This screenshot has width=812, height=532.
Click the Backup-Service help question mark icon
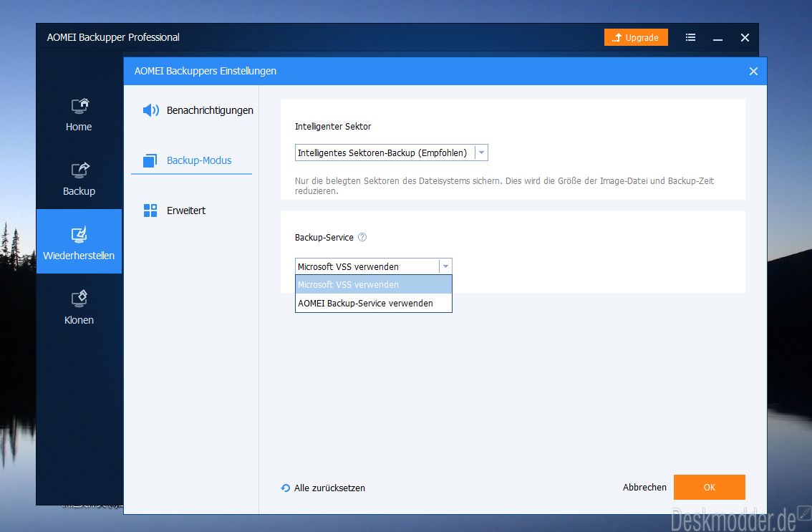pyautogui.click(x=362, y=237)
